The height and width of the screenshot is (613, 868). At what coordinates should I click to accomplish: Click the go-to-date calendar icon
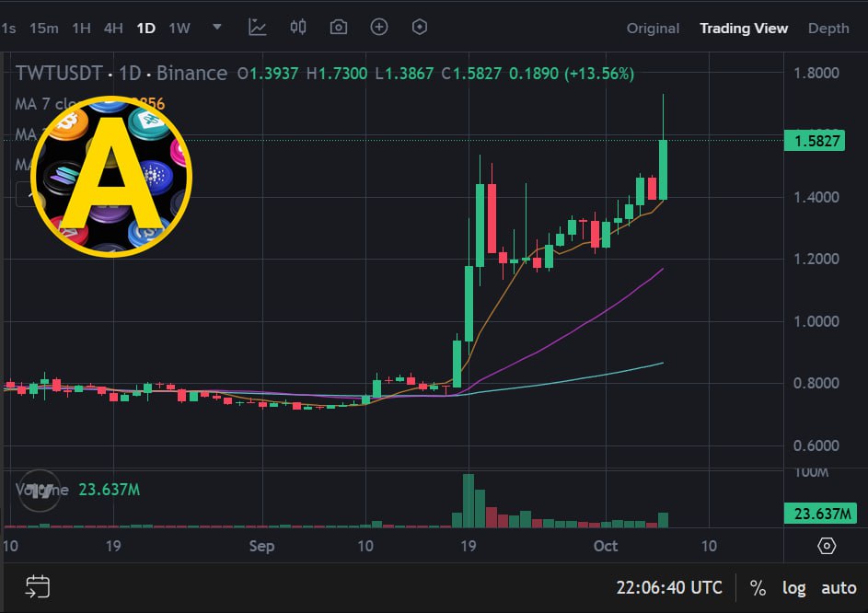pos(38,587)
